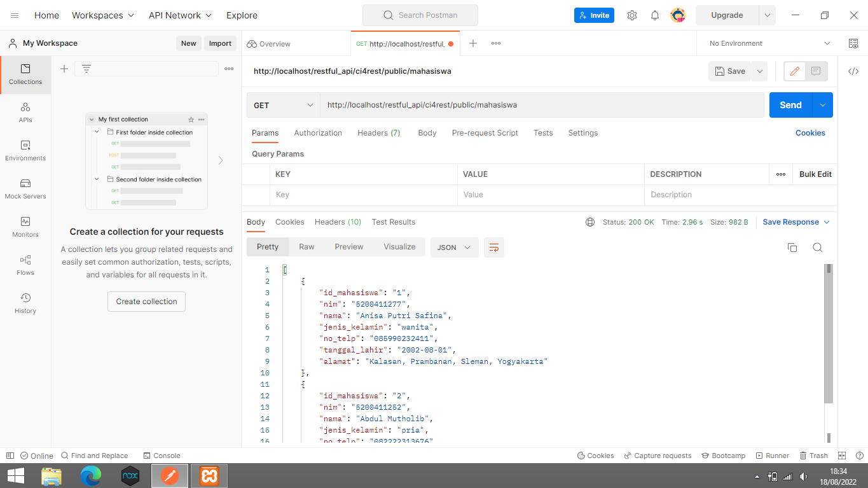Open the Pre-request Script tab
The height and width of the screenshot is (488, 868).
click(485, 133)
